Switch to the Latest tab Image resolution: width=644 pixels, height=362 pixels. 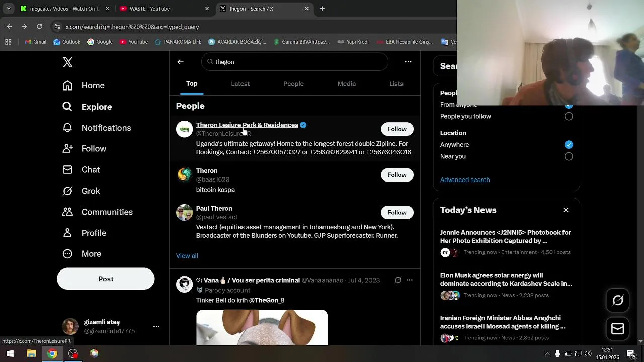pyautogui.click(x=240, y=84)
